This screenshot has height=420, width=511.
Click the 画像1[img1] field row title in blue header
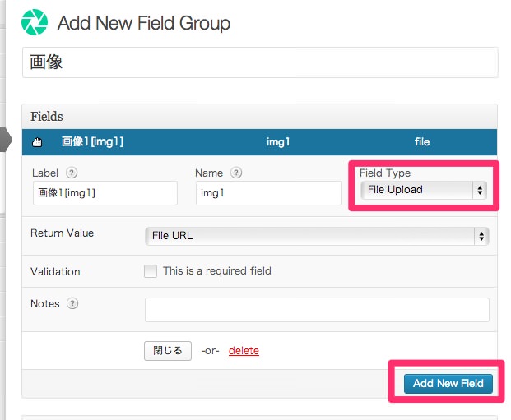tap(92, 142)
